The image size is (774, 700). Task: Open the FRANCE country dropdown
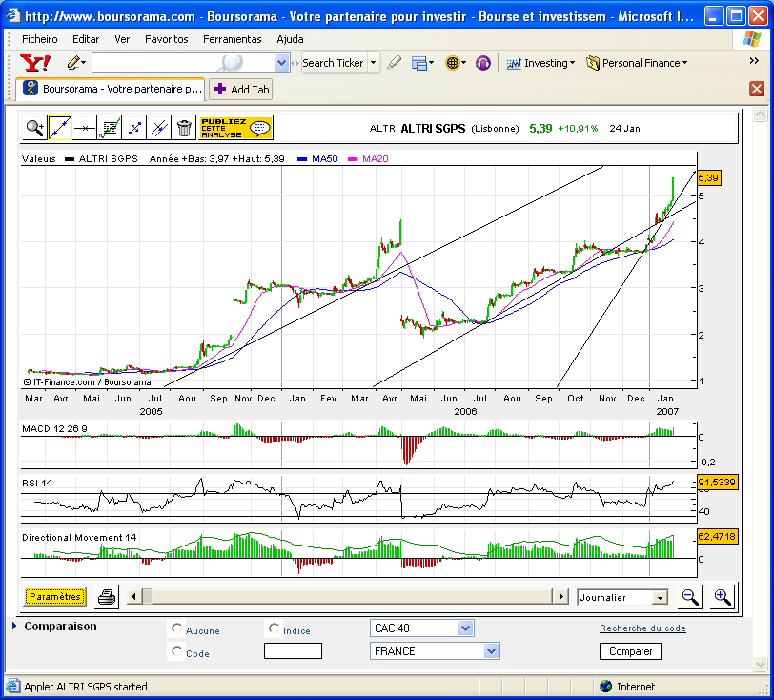tap(435, 651)
